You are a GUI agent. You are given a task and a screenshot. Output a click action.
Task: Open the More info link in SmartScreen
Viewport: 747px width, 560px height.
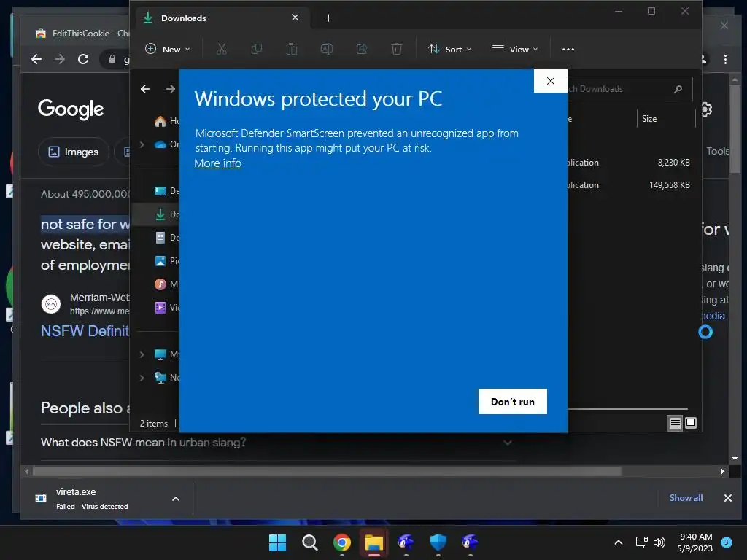217,163
